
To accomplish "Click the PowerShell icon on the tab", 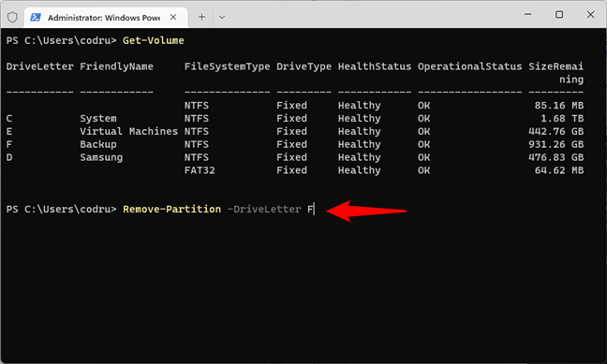I will coord(36,17).
